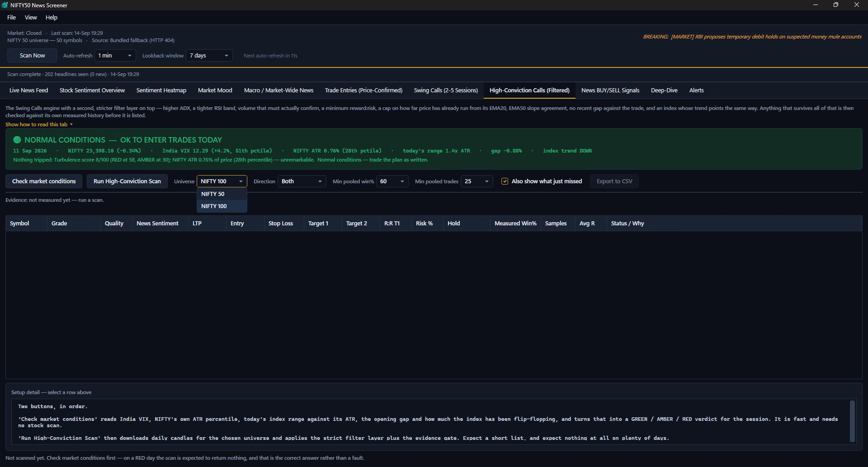
Task: Switch to Market Mood tab
Action: (x=215, y=91)
